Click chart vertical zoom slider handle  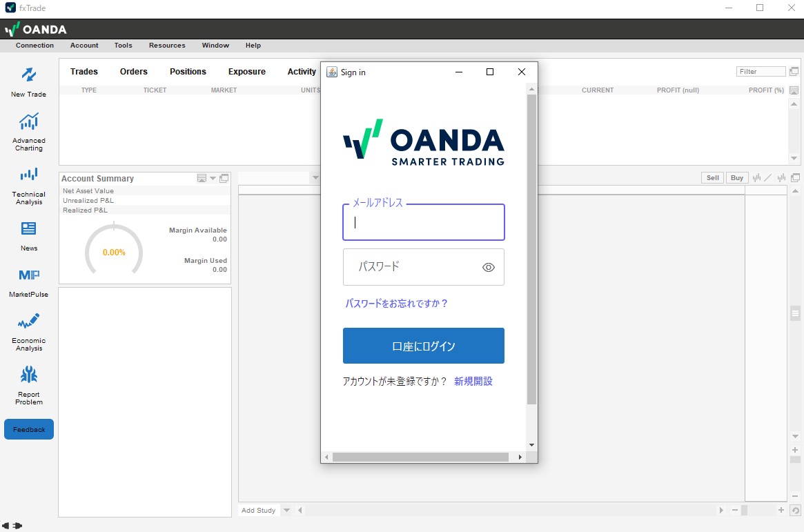point(795,460)
